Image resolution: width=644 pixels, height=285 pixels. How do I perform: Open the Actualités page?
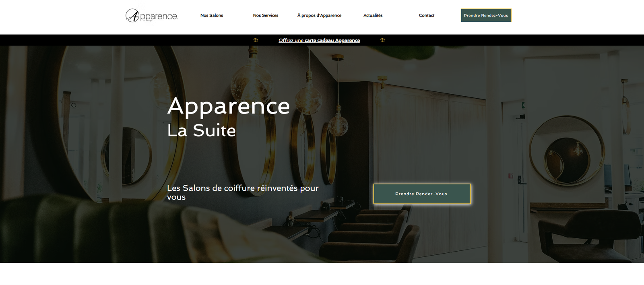tap(373, 15)
